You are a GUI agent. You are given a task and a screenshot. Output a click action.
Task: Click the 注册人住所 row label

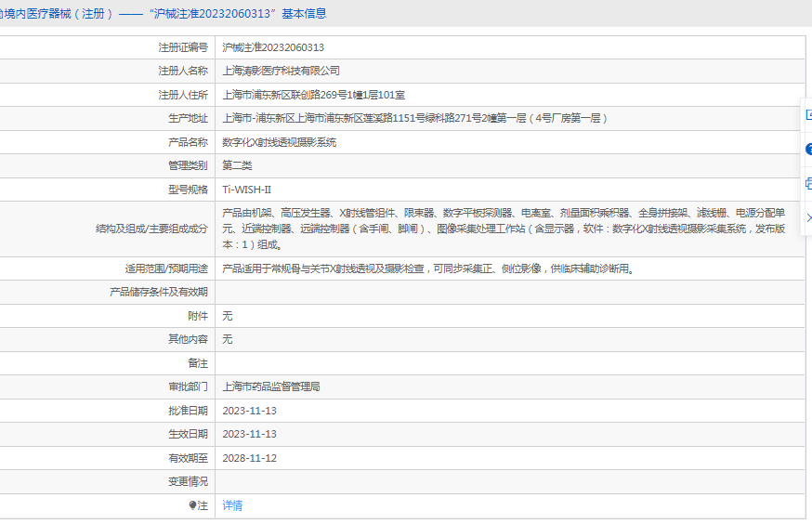point(183,95)
